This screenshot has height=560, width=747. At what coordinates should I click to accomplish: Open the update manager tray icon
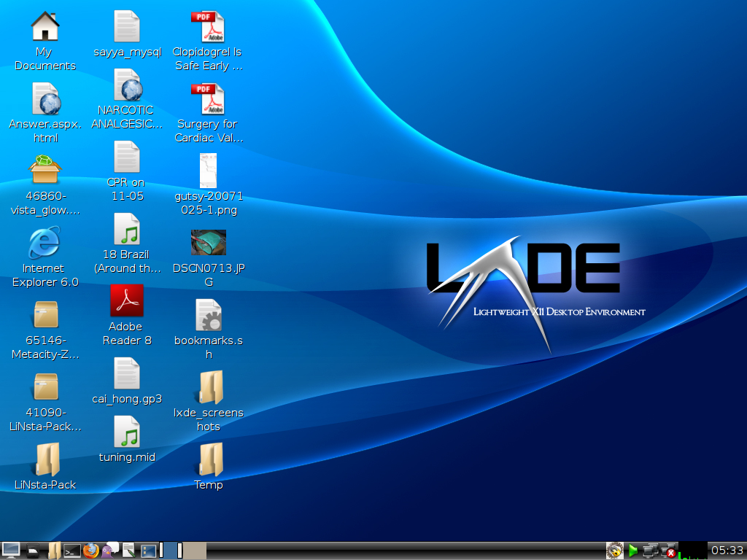pyautogui.click(x=614, y=551)
